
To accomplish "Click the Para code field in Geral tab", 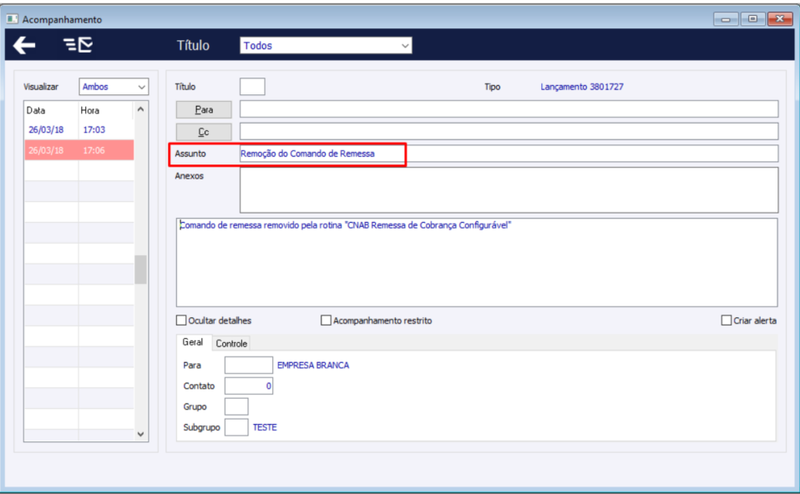I will tap(248, 365).
